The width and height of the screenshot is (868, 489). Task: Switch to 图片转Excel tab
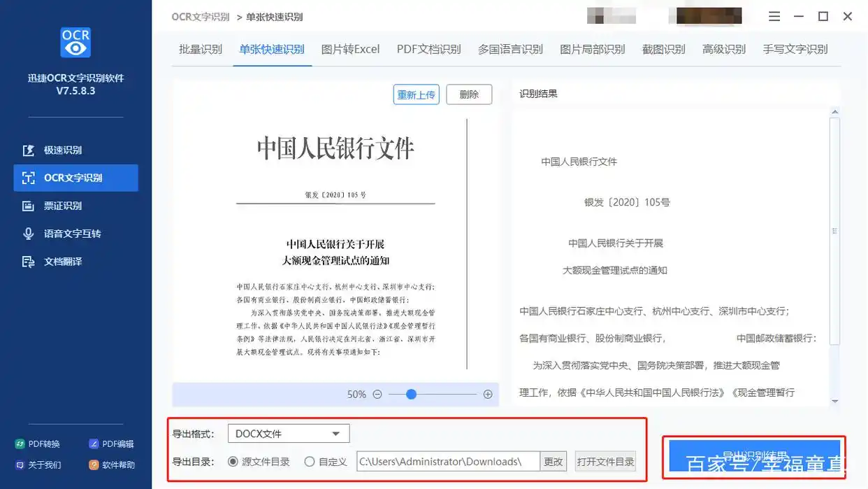350,49
